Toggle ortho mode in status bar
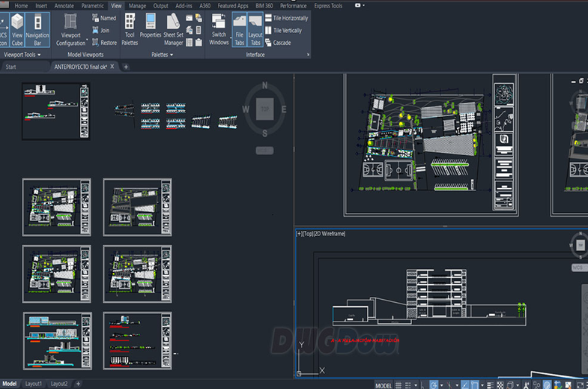The width and height of the screenshot is (588, 389). [x=422, y=385]
